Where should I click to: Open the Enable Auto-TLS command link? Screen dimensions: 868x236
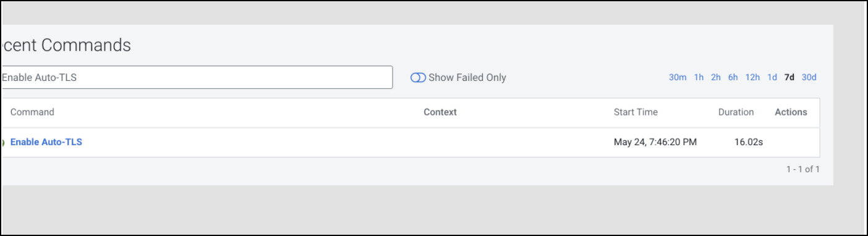pyautogui.click(x=46, y=142)
